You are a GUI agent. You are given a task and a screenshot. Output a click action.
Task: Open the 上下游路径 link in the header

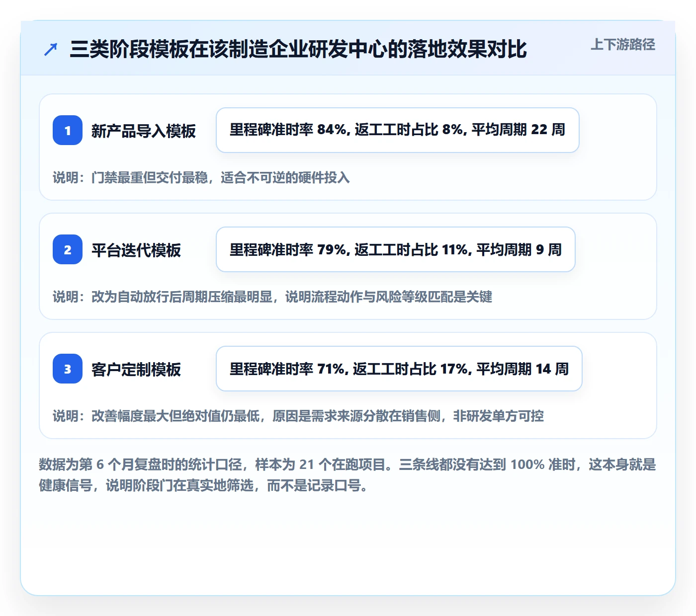coord(623,45)
